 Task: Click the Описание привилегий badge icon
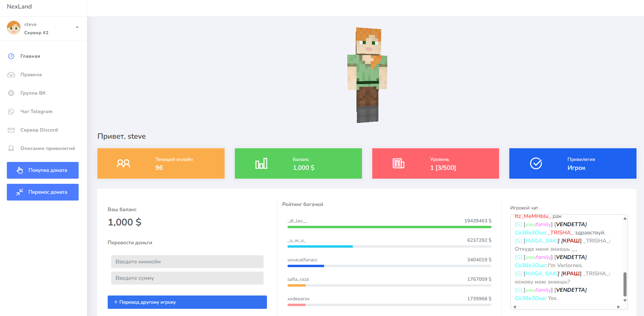point(11,148)
